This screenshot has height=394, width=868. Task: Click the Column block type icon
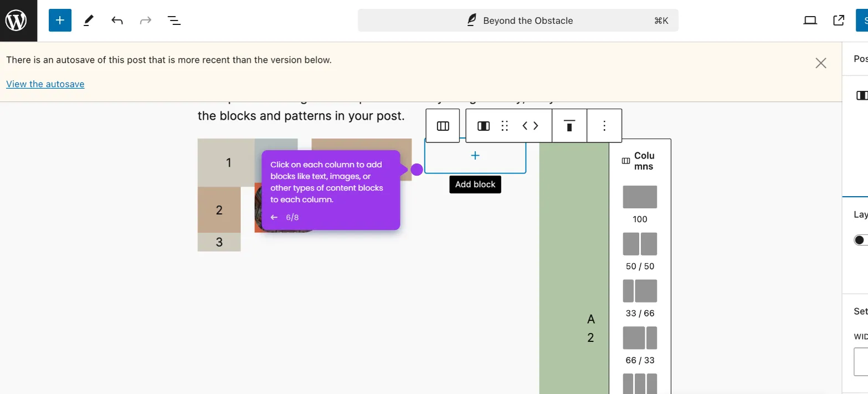484,126
